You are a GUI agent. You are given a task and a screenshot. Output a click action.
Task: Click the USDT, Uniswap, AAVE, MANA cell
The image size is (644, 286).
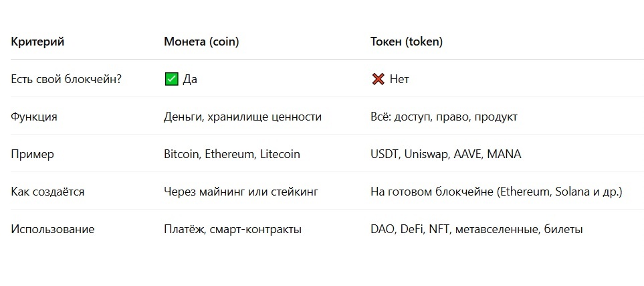[445, 154]
